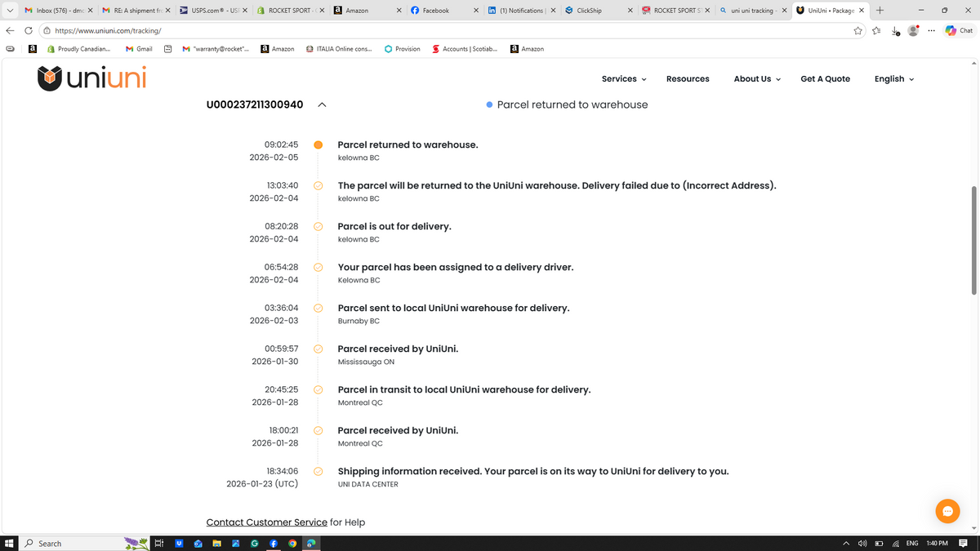Open the Resources page link
The width and height of the screenshot is (980, 551).
[688, 79]
